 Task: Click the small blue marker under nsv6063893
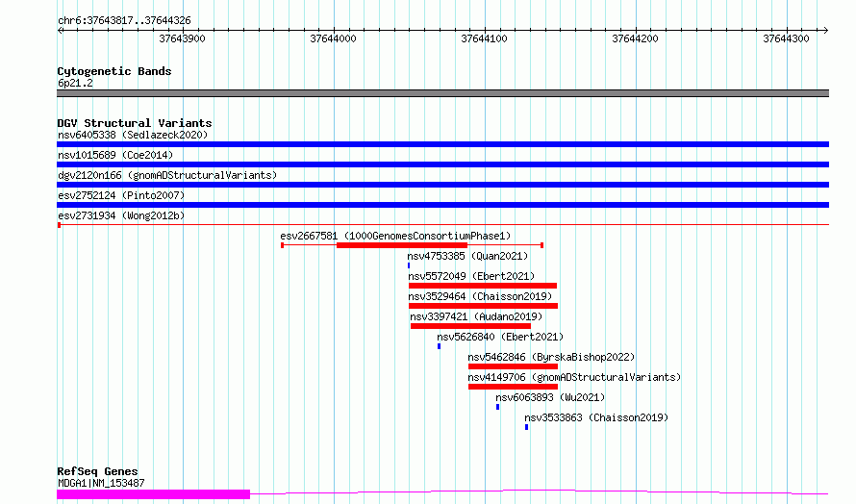click(x=497, y=407)
